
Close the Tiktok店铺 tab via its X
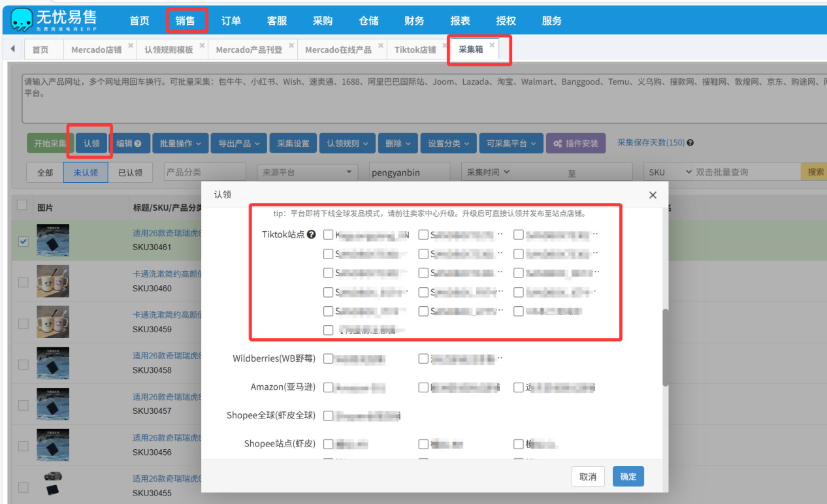tap(444, 45)
